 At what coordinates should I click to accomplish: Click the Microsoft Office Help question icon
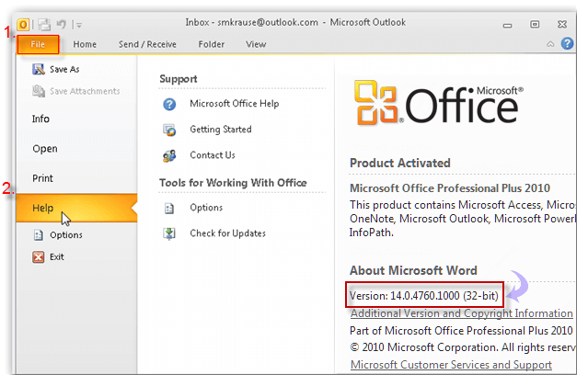point(169,104)
